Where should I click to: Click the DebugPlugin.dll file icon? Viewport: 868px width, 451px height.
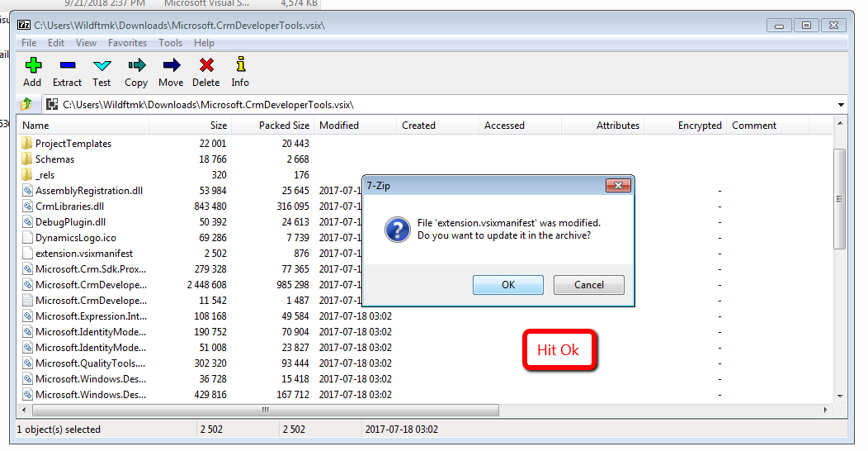click(27, 221)
